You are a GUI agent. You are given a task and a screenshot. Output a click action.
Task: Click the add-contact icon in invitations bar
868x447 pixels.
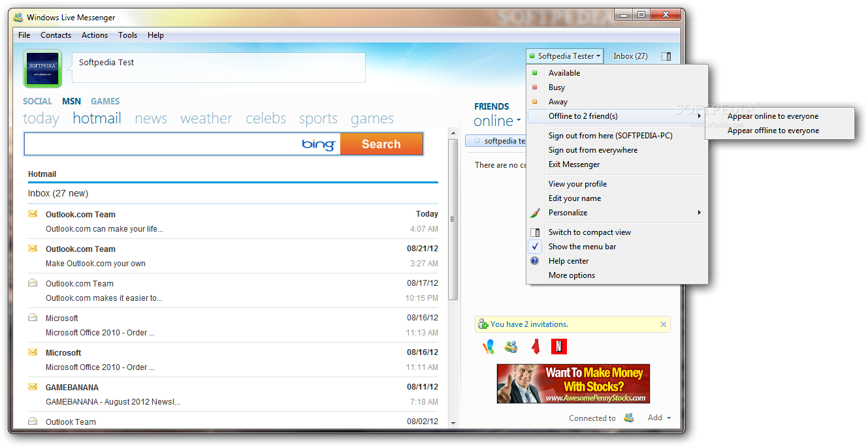[483, 324]
